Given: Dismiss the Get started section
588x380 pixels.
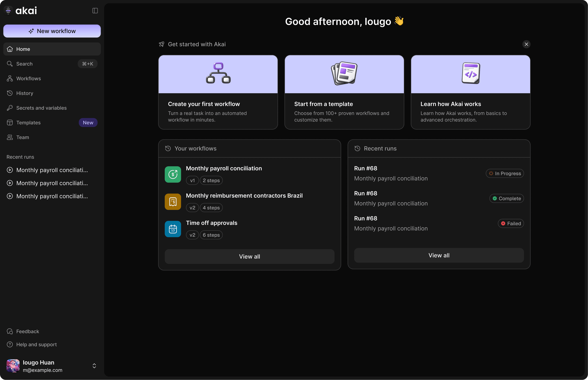Looking at the screenshot, I should tap(526, 44).
